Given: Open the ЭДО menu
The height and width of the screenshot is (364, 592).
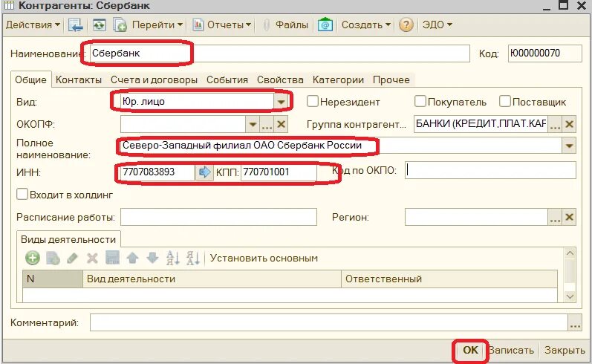Looking at the screenshot, I should tap(438, 25).
